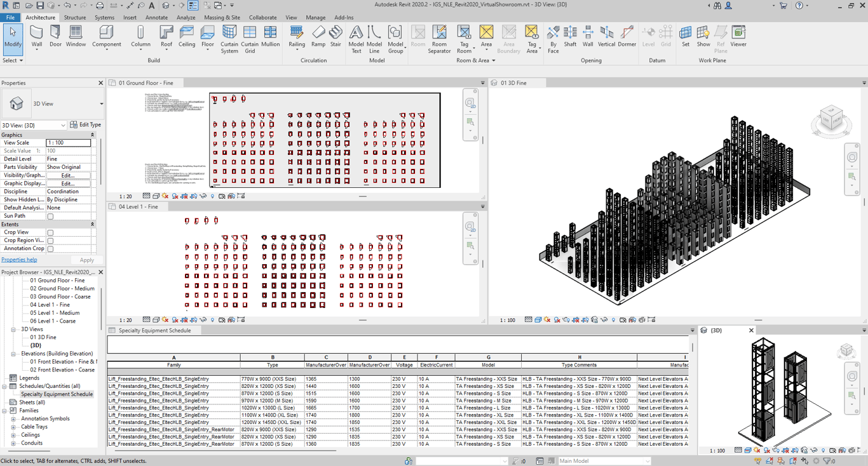The width and height of the screenshot is (868, 466).
Task: Click the View Scale 1 : 100 field
Action: [x=68, y=143]
